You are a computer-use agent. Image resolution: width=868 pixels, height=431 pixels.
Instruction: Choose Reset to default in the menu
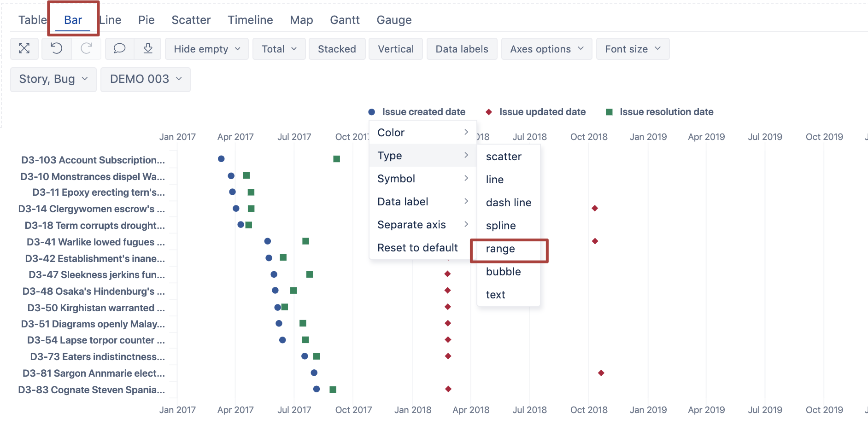click(x=417, y=247)
